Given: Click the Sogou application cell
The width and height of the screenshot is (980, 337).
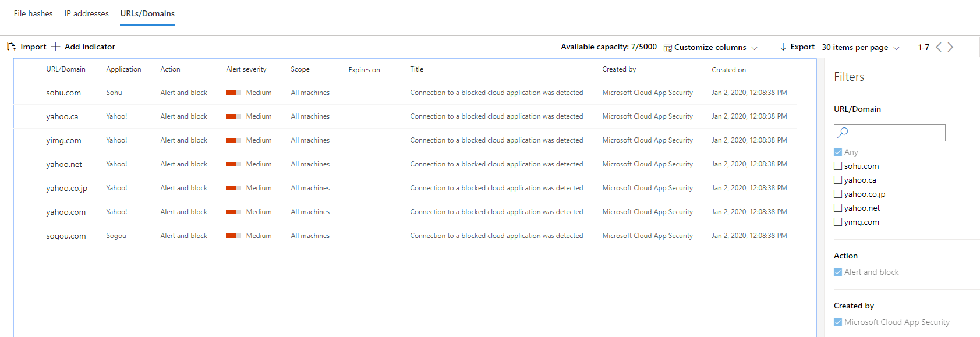Looking at the screenshot, I should tap(116, 236).
